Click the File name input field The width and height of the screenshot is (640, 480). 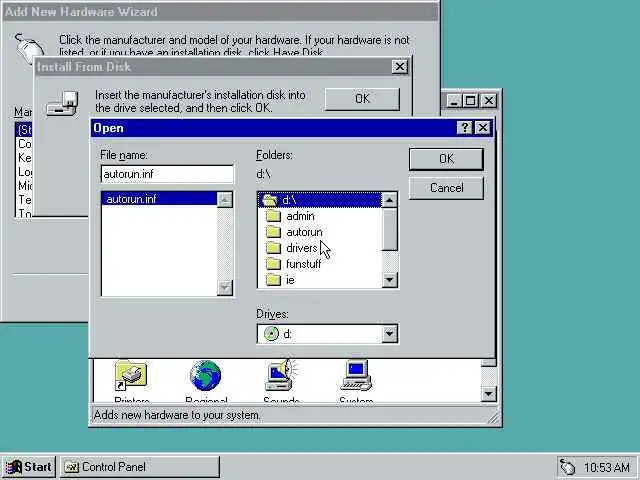point(167,174)
